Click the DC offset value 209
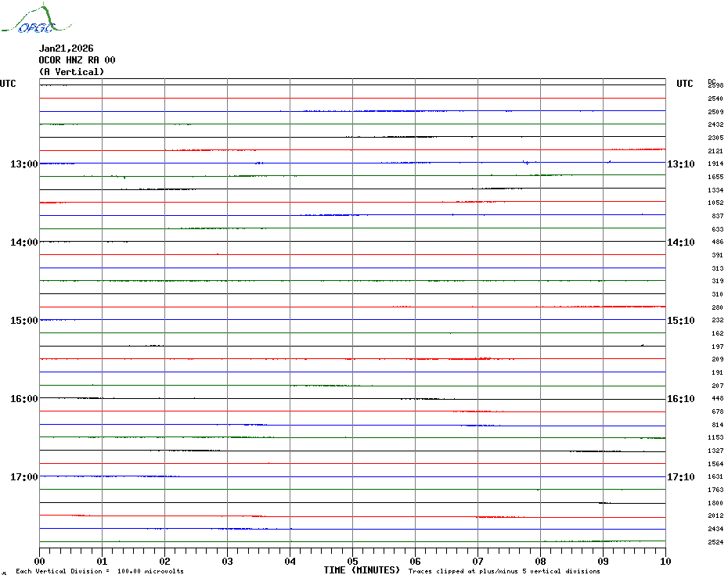This screenshot has height=582, width=728. coord(717,359)
